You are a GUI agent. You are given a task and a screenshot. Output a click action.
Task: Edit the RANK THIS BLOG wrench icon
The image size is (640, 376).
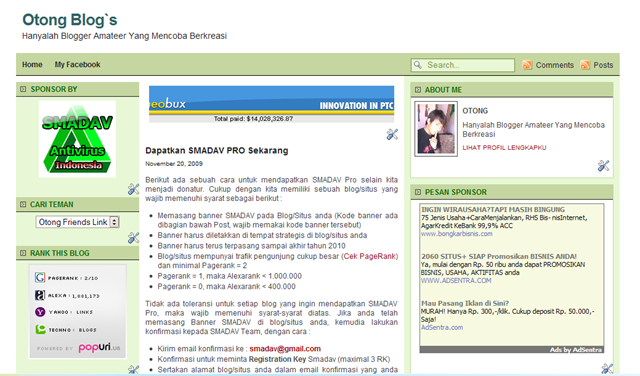coord(133,370)
